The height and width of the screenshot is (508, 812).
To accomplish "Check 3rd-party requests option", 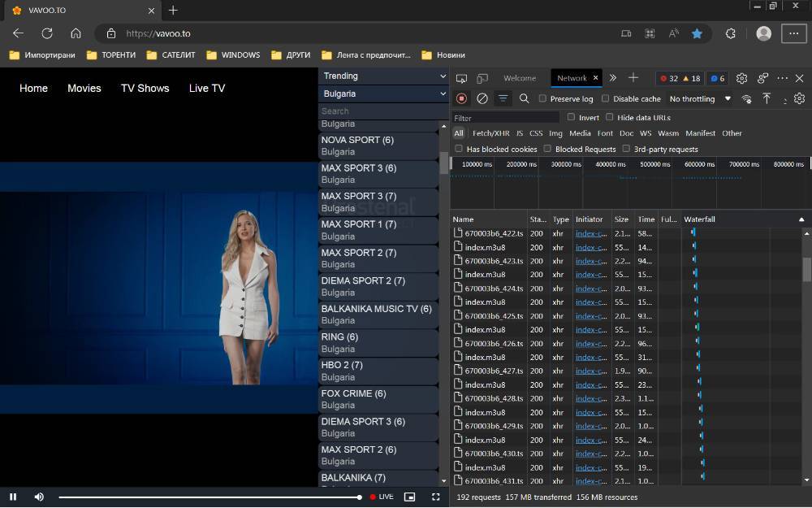I will pyautogui.click(x=626, y=149).
